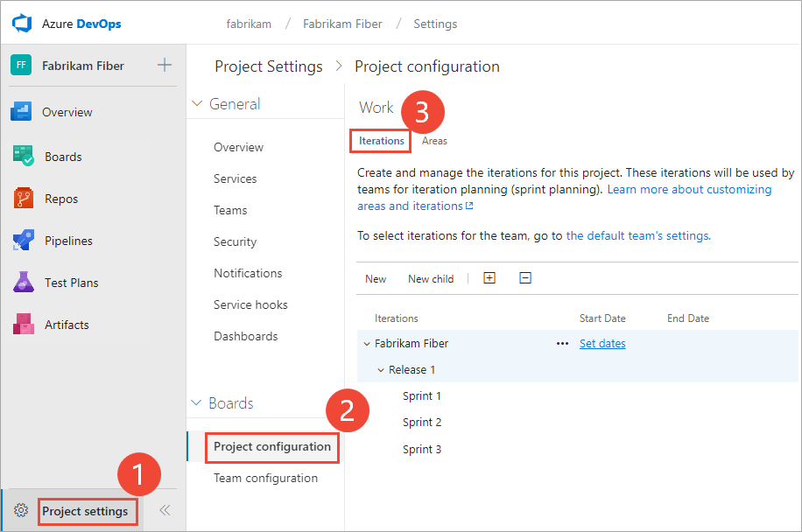
Task: Click the New child button
Action: click(x=431, y=279)
